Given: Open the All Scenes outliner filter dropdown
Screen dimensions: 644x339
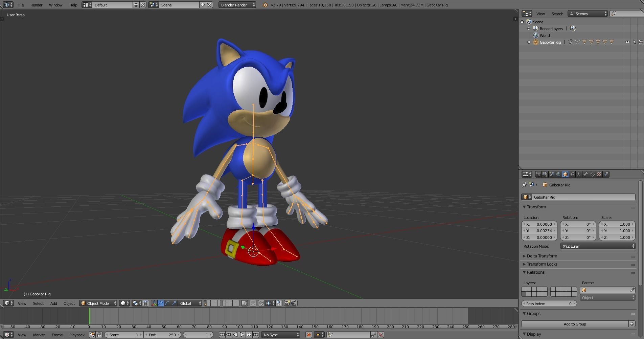Looking at the screenshot, I should tap(588, 14).
